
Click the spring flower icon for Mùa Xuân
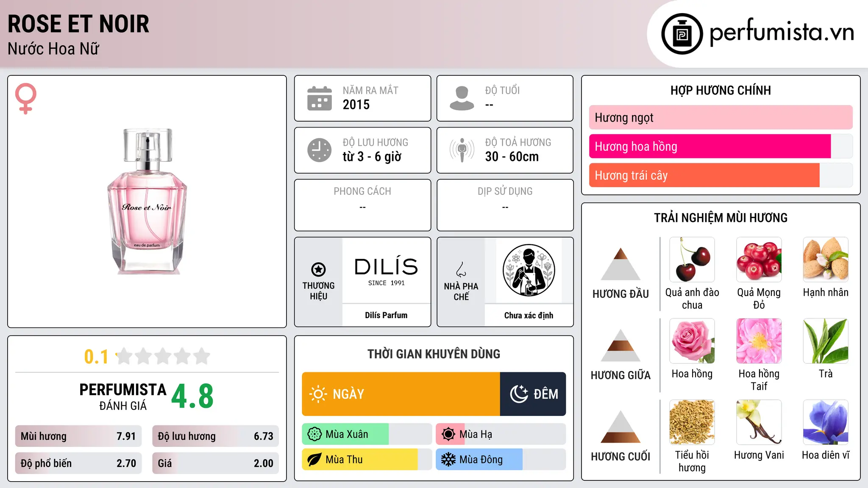point(314,434)
